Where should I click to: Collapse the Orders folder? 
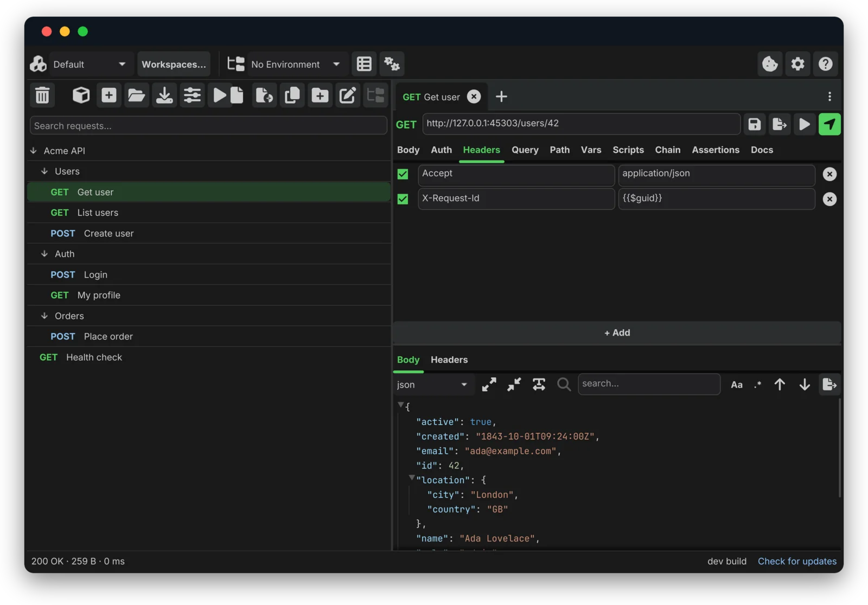click(44, 316)
